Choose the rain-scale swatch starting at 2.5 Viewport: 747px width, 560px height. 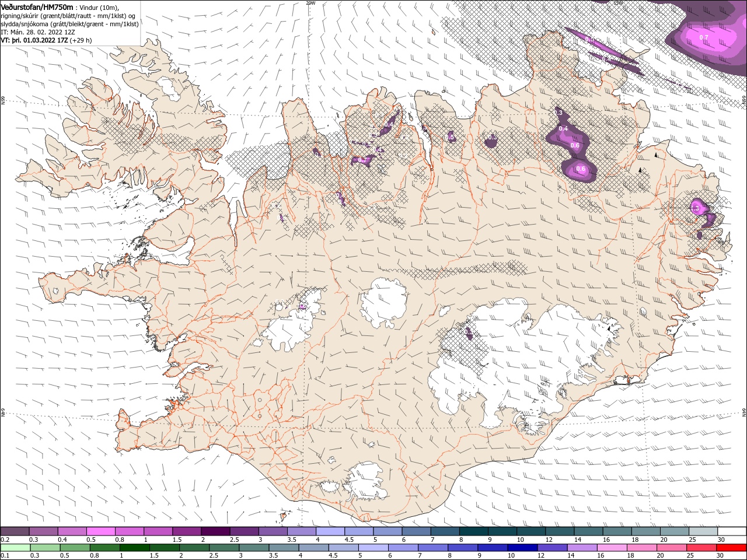(x=224, y=548)
